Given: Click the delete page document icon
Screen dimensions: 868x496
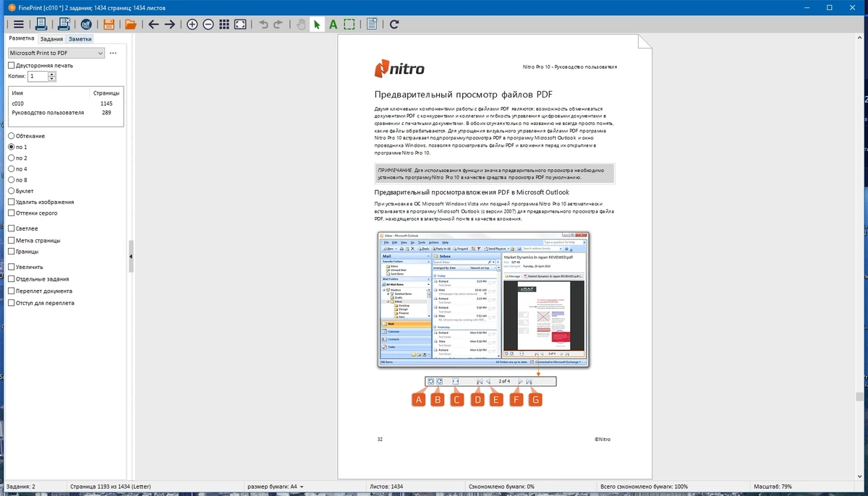Looking at the screenshot, I should 372,25.
